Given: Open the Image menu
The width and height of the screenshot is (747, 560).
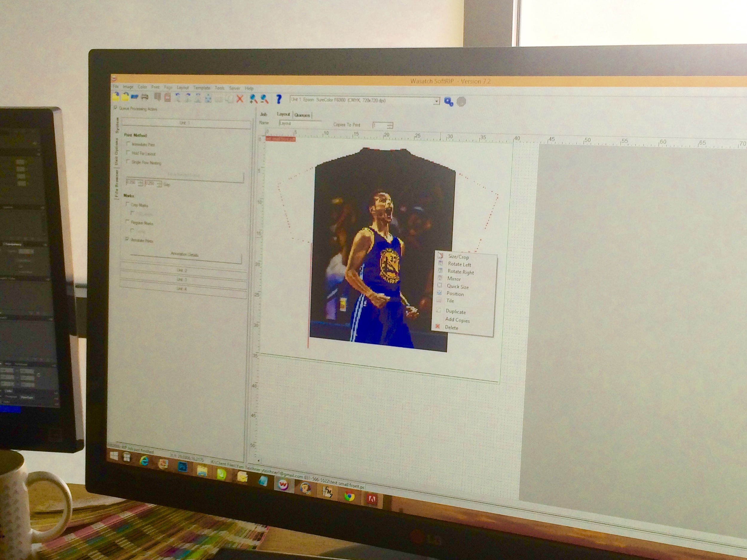Looking at the screenshot, I should (128, 87).
